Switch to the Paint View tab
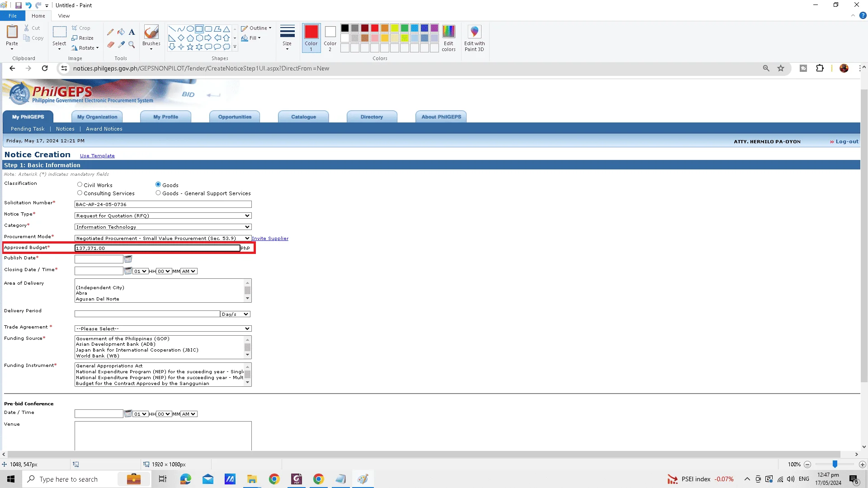This screenshot has width=868, height=488. 64,16
